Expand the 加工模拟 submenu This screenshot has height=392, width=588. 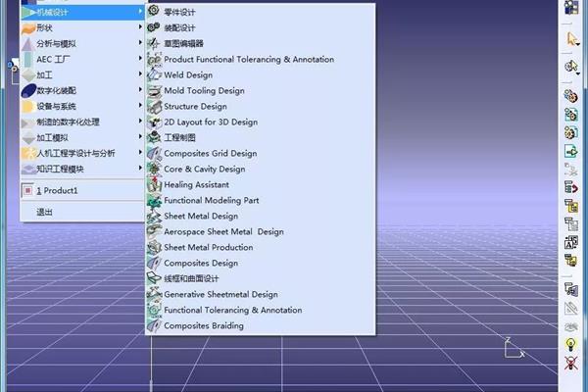click(82, 137)
